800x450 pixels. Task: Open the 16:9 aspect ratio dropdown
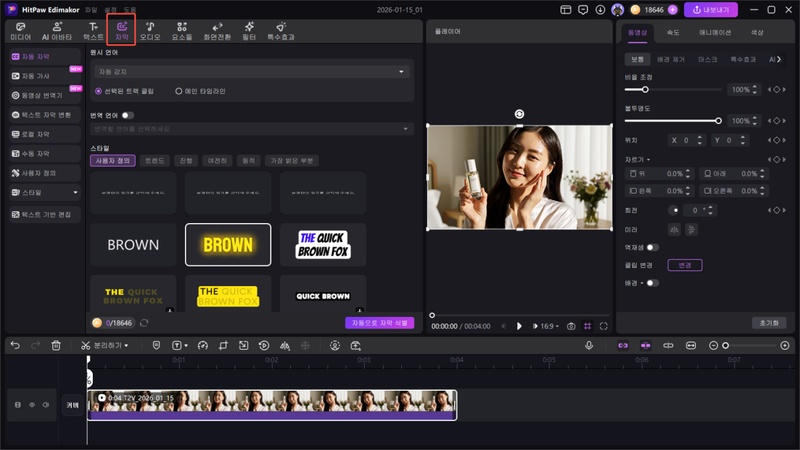coord(549,326)
